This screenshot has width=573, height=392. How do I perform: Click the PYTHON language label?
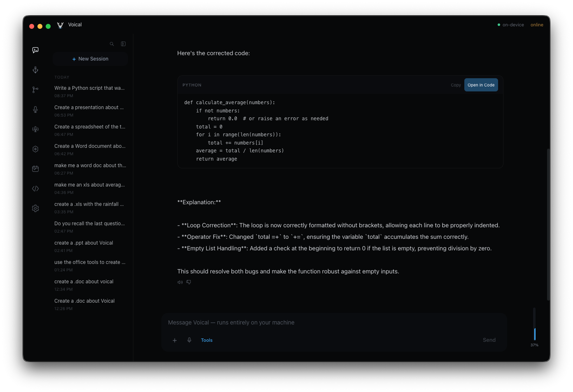pyautogui.click(x=192, y=85)
